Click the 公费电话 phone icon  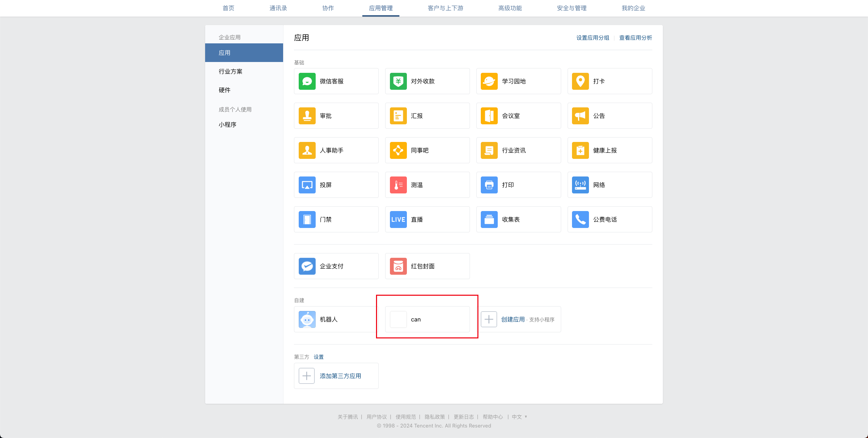(x=580, y=220)
